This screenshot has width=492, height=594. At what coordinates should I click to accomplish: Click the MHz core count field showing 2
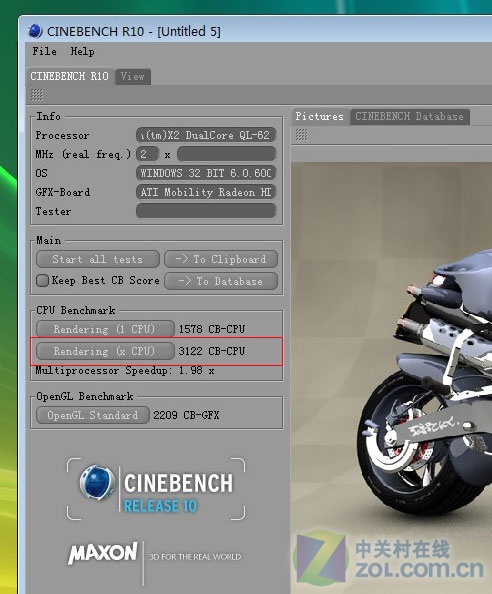pos(147,154)
